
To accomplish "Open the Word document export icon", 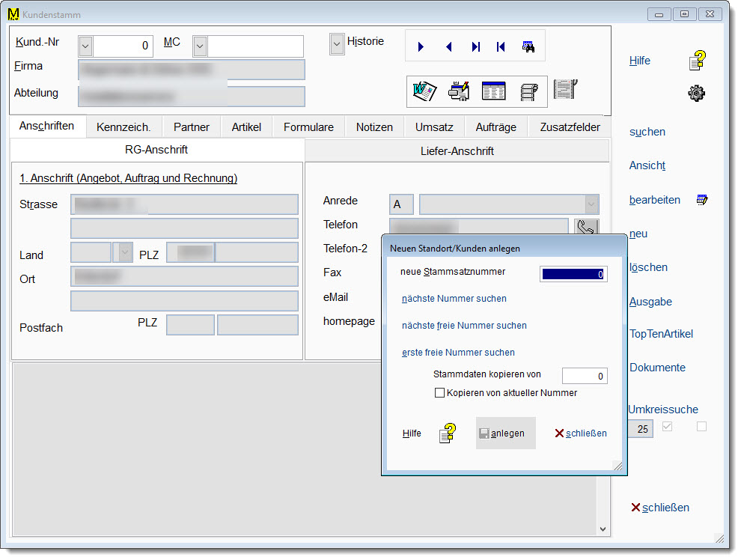I will point(424,91).
